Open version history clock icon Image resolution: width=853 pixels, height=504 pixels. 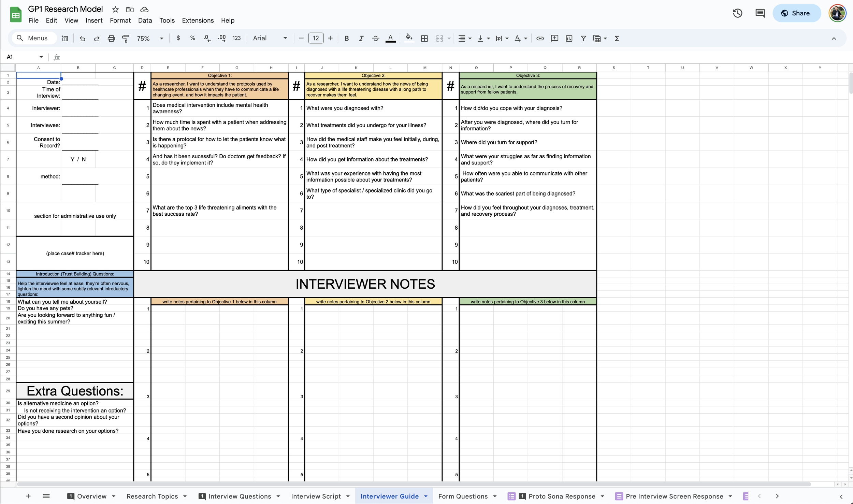coord(737,13)
